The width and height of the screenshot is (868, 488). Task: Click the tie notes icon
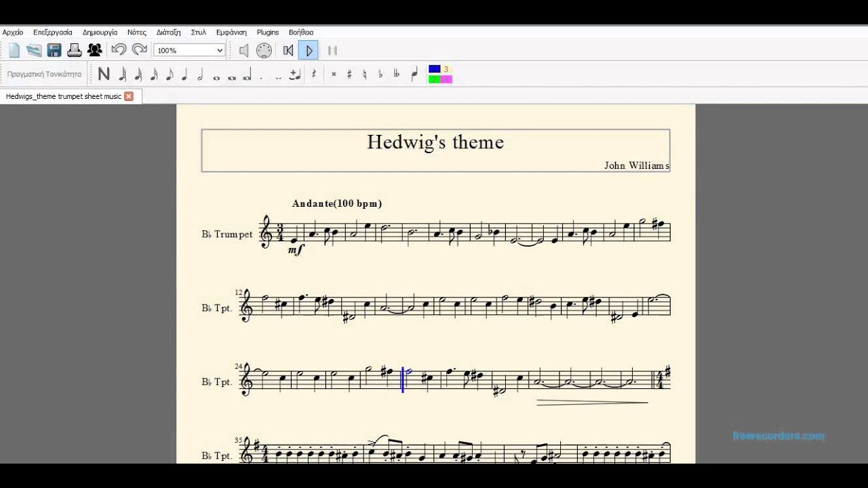click(295, 75)
